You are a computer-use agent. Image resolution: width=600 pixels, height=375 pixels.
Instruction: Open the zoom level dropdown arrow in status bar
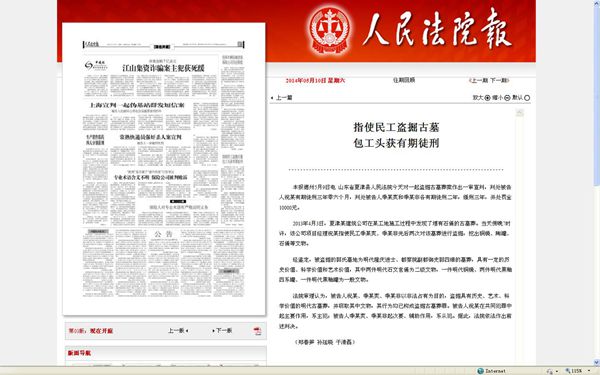(x=589, y=371)
